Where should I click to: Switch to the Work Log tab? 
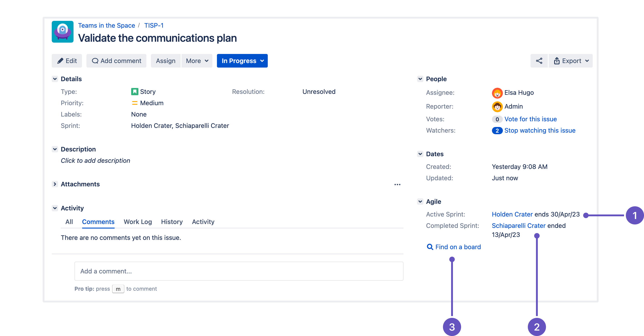click(138, 222)
